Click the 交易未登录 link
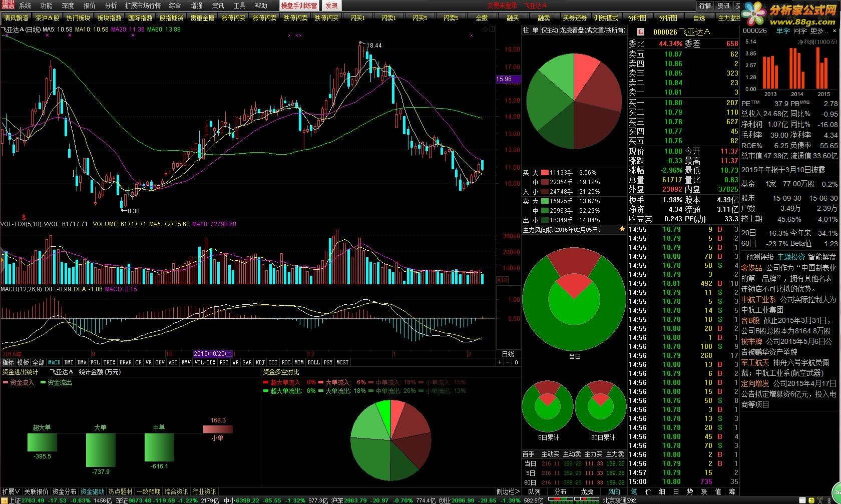The width and height of the screenshot is (841, 504). click(502, 6)
